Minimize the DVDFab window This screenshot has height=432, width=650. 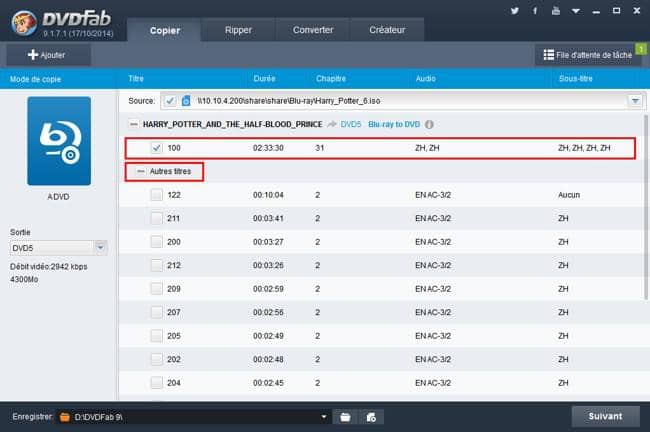[596, 12]
